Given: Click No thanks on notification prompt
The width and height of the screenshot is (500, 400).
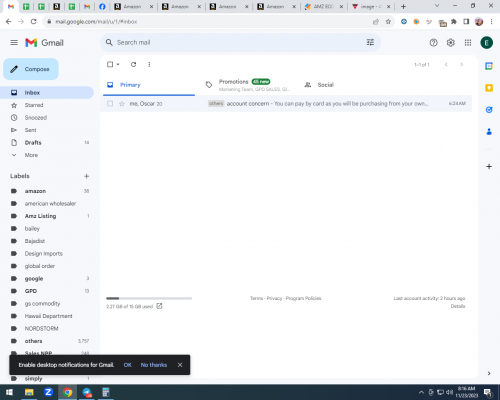Looking at the screenshot, I should point(154,365).
